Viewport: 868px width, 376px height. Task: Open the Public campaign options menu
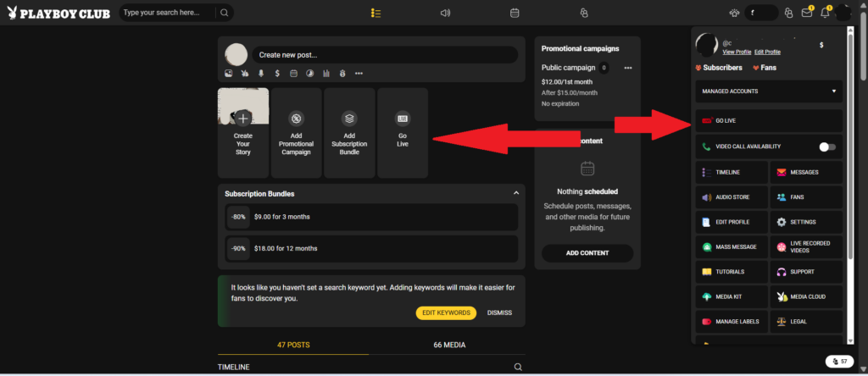pos(628,68)
